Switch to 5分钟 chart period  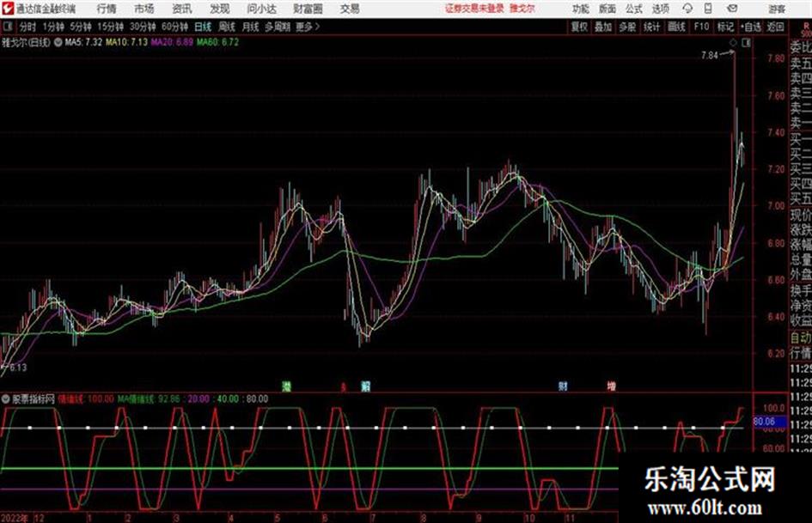click(81, 27)
